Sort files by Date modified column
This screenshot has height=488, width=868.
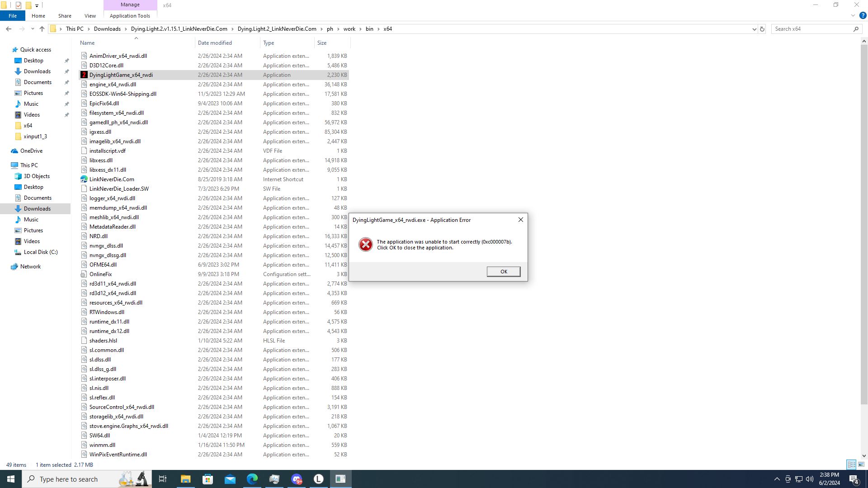(x=215, y=43)
